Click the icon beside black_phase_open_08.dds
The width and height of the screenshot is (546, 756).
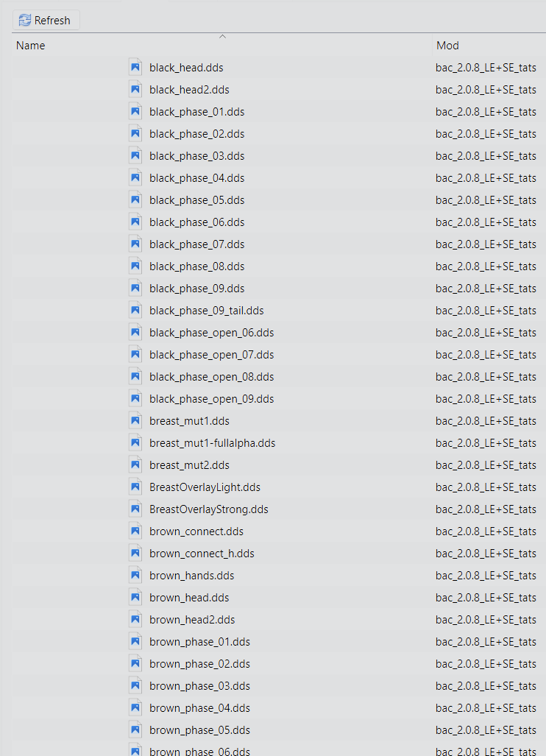(135, 377)
